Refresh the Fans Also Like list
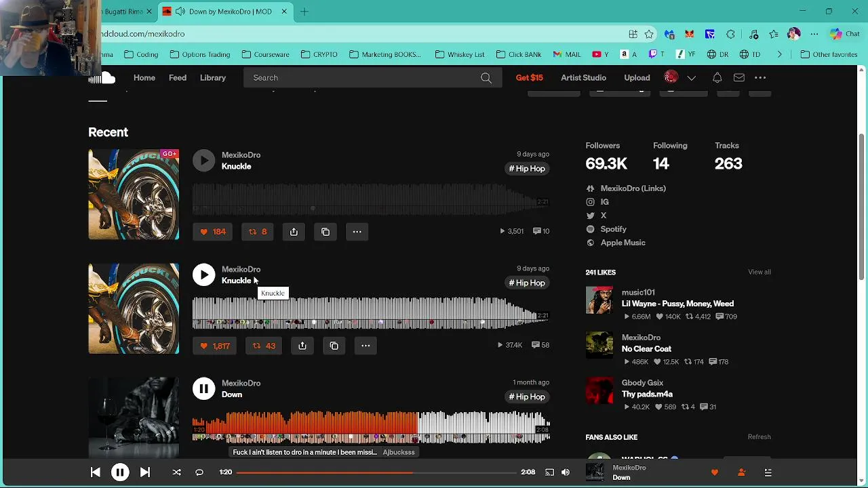Viewport: 868px width, 488px height. click(x=759, y=437)
